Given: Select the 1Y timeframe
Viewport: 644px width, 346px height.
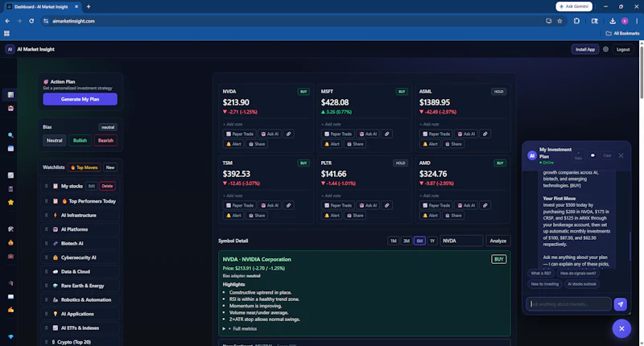Looking at the screenshot, I should [x=432, y=241].
